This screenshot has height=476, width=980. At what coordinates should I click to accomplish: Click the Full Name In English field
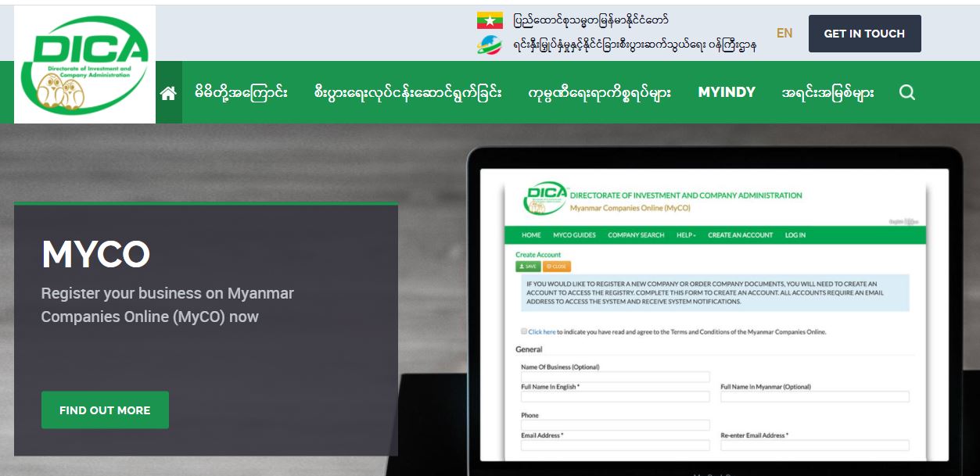pyautogui.click(x=615, y=397)
